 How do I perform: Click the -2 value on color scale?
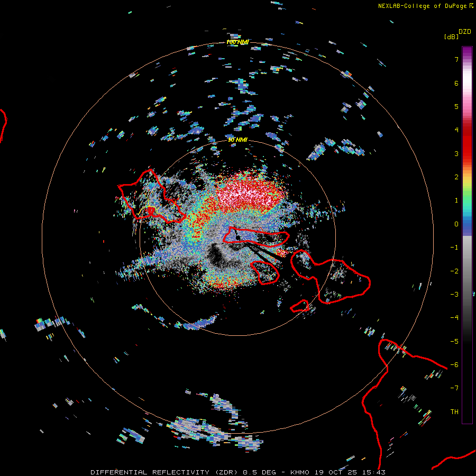click(454, 271)
